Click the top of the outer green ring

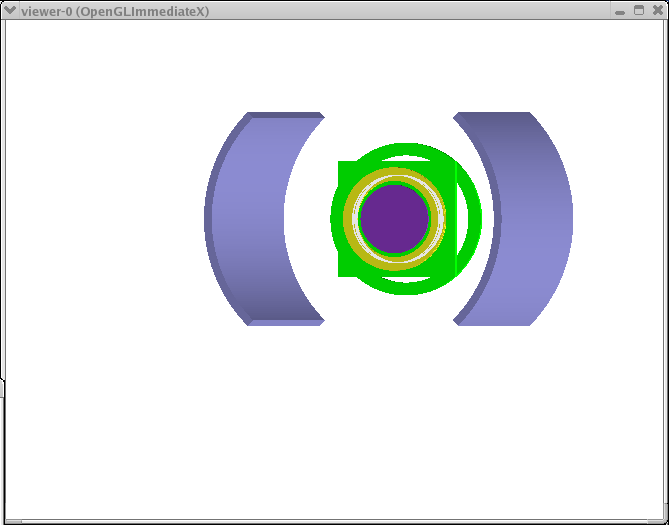(405, 149)
